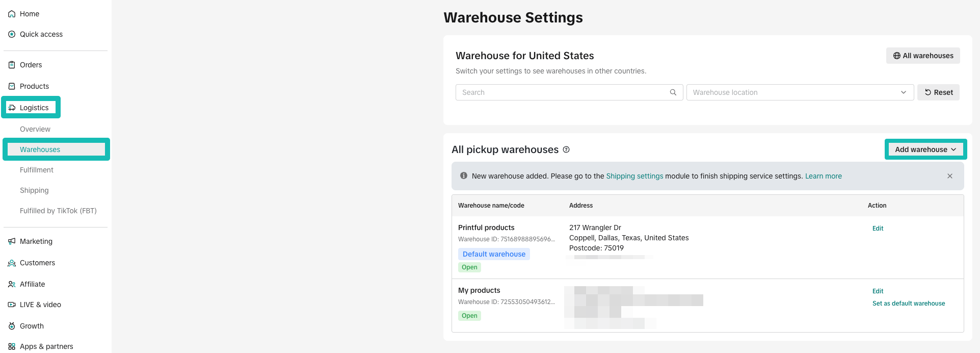Open the Warehouse location dropdown

[x=799, y=92]
